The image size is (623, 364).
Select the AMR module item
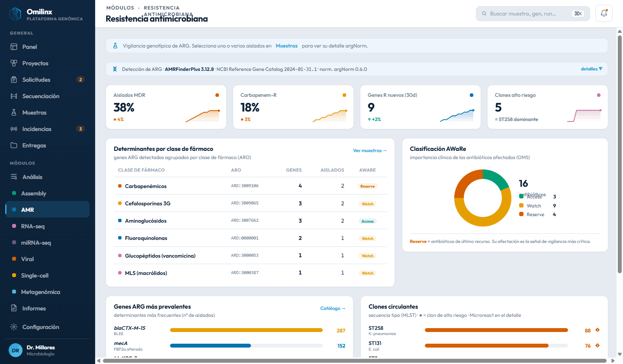click(x=48, y=210)
